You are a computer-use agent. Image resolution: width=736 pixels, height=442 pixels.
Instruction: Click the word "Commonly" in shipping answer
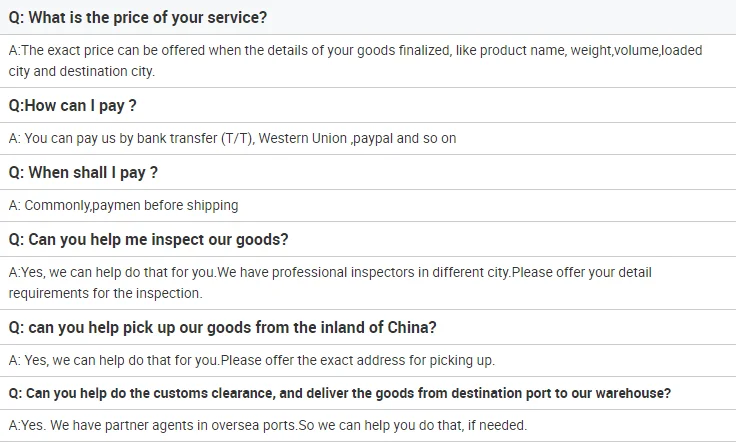pos(57,205)
